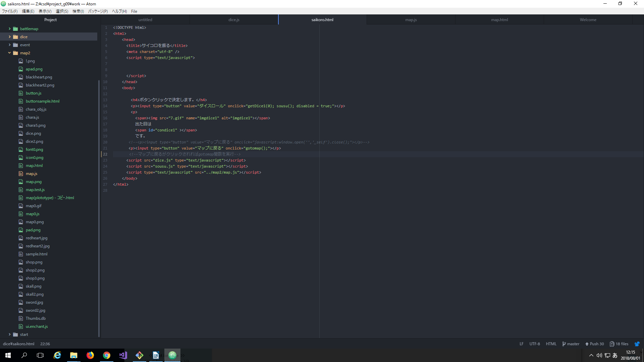This screenshot has height=362, width=644.
Task: Select redheart.jpg in the tree
Action: click(37, 238)
